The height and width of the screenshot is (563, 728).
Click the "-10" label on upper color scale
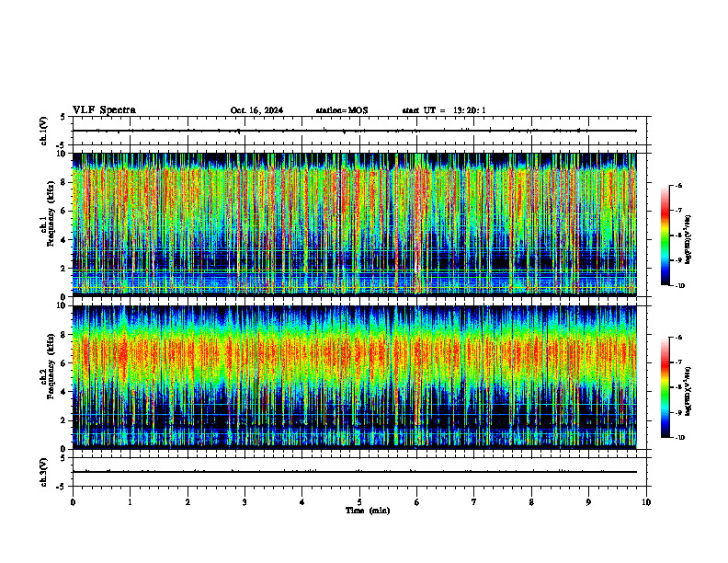[x=680, y=286]
